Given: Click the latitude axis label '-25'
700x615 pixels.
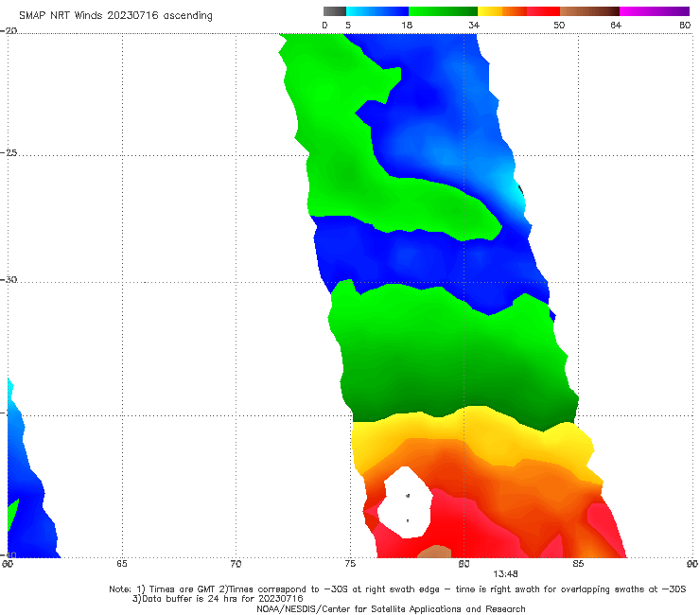Looking at the screenshot, I should pos(9,153).
